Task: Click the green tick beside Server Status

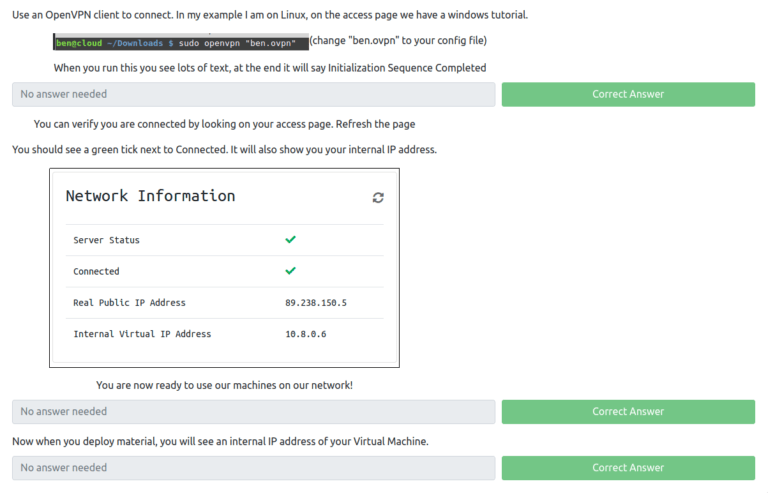Action: [x=290, y=239]
